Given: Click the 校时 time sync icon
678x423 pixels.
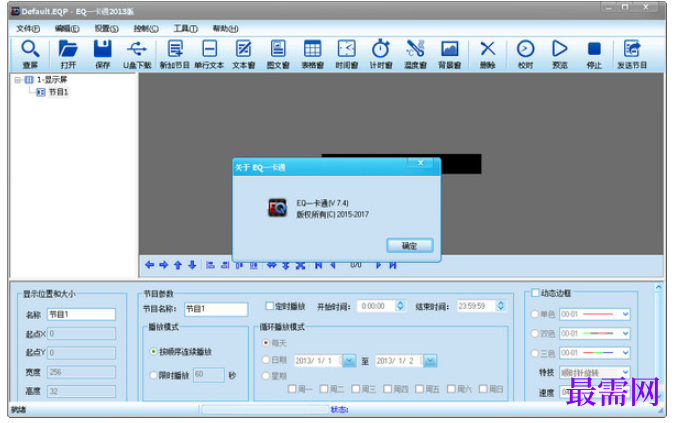Looking at the screenshot, I should pos(525,49).
